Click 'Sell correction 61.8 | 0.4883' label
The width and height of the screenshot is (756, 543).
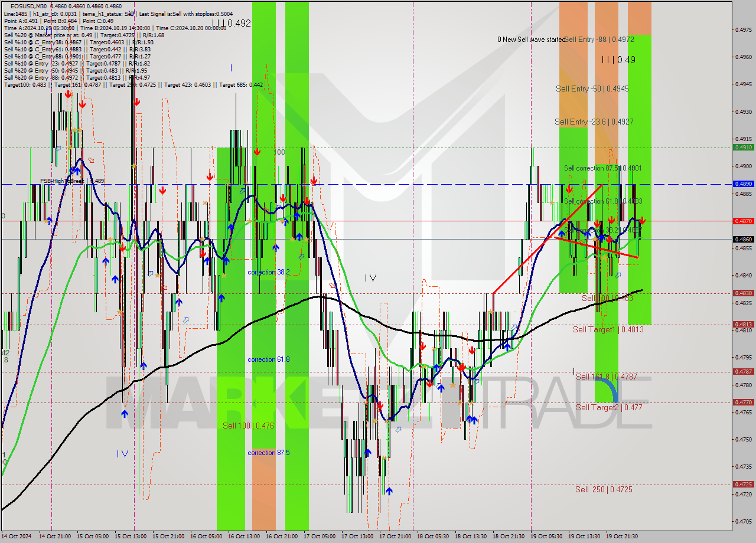pyautogui.click(x=602, y=201)
